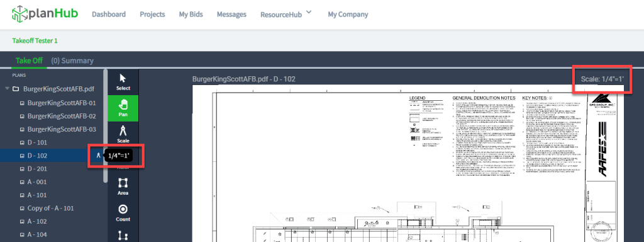Viewport: 644px width, 242px height.
Task: Open the Dashboard page
Action: (109, 14)
